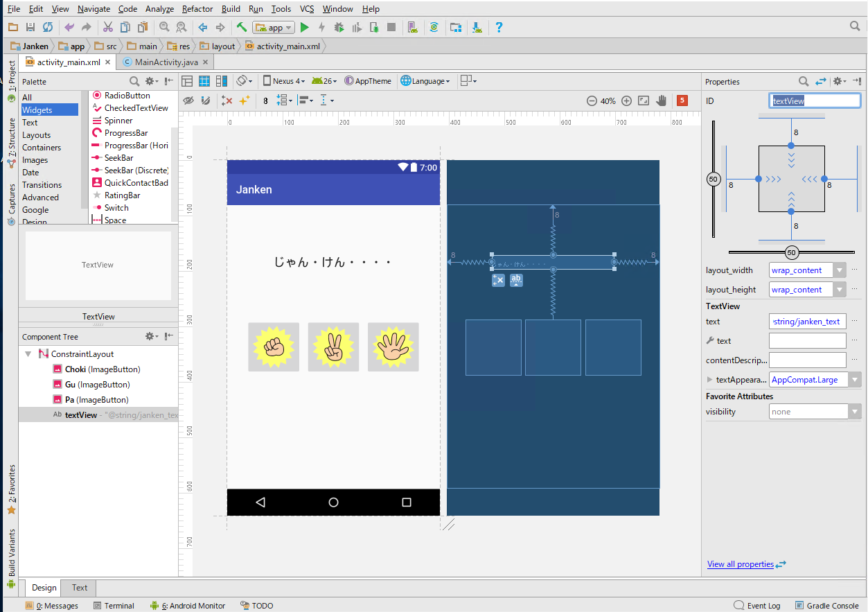
Task: Run the app with the green Run button
Action: tap(305, 27)
